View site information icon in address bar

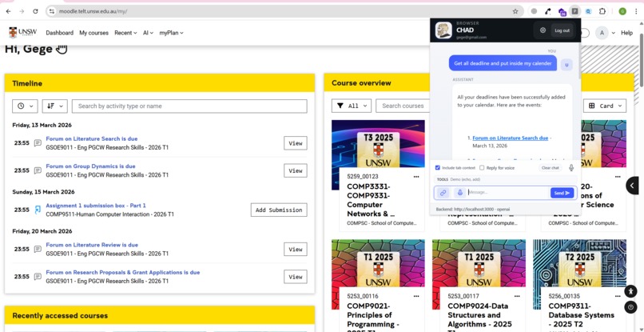tap(52, 11)
